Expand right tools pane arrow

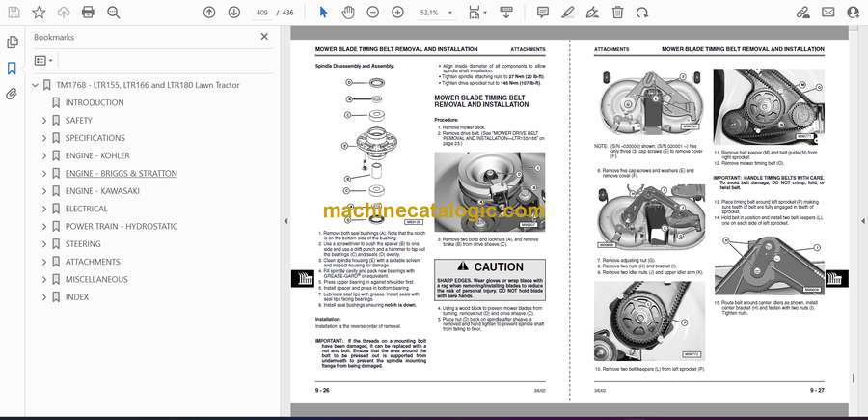click(862, 221)
